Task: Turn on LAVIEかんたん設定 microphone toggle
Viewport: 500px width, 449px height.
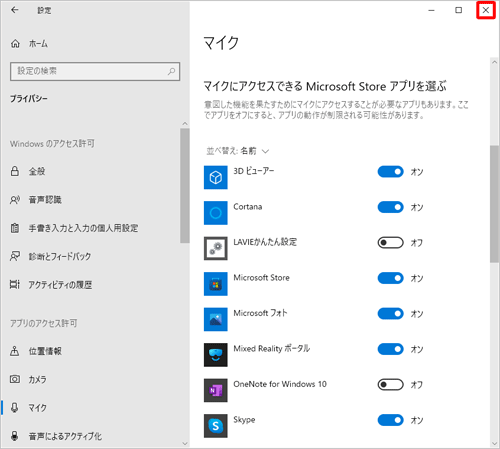Action: tap(390, 243)
